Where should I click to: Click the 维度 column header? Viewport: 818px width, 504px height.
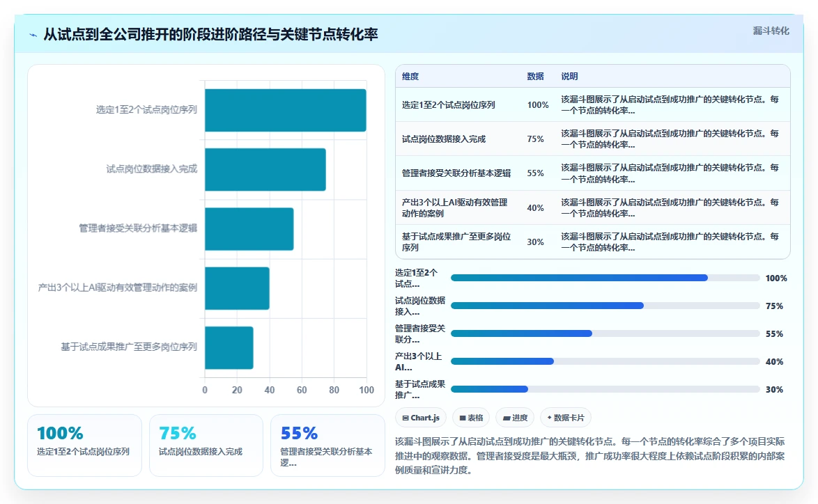tap(410, 76)
